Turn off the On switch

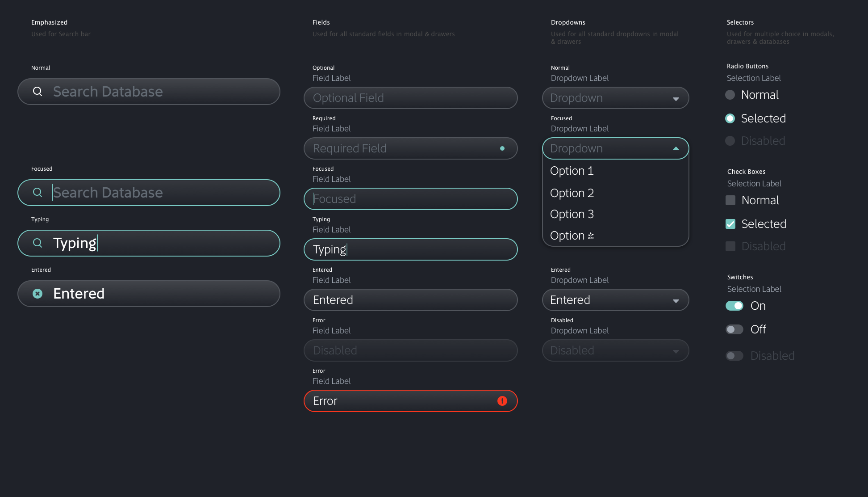click(734, 306)
